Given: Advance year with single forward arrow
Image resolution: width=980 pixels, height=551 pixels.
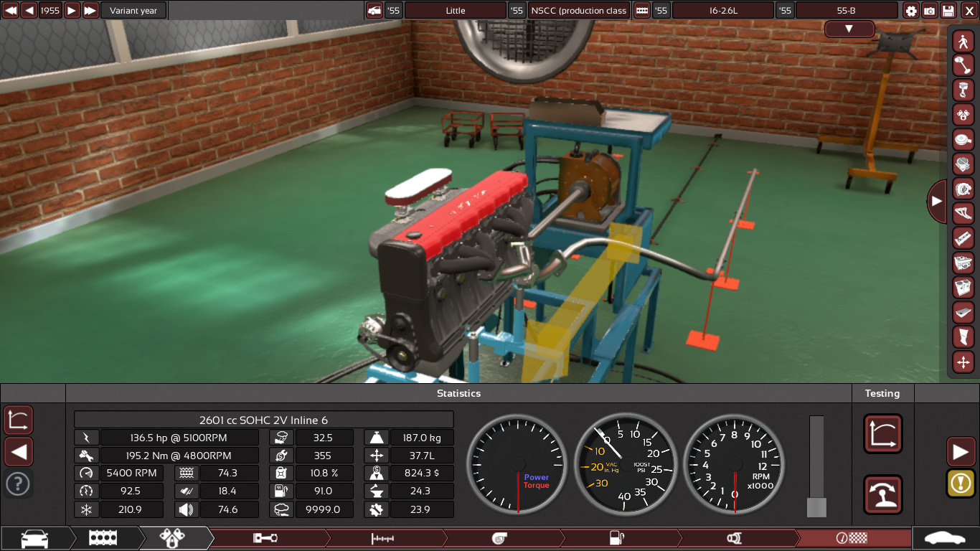Looking at the screenshot, I should 72,11.
